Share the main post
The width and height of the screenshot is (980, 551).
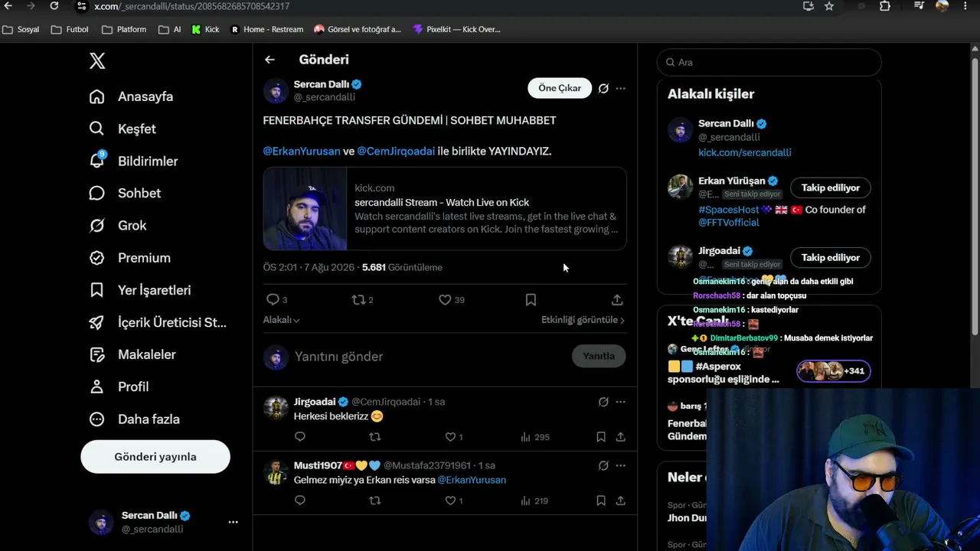(x=617, y=299)
